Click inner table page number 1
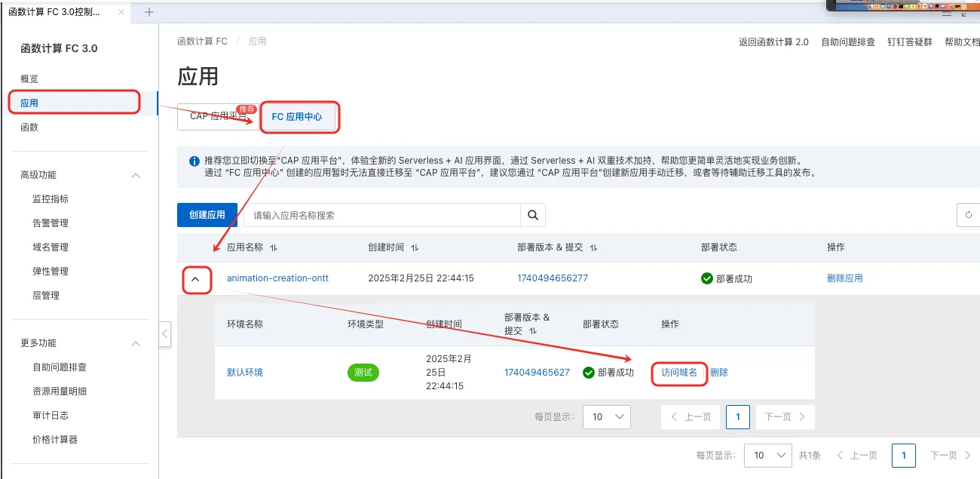Screen dimensions: 980x479 click(738, 417)
